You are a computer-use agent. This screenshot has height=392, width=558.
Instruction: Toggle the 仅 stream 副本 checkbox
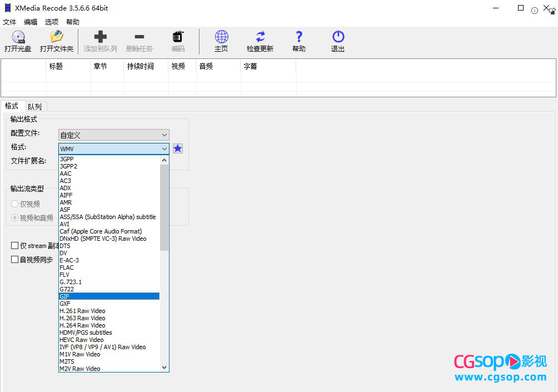[x=15, y=246]
